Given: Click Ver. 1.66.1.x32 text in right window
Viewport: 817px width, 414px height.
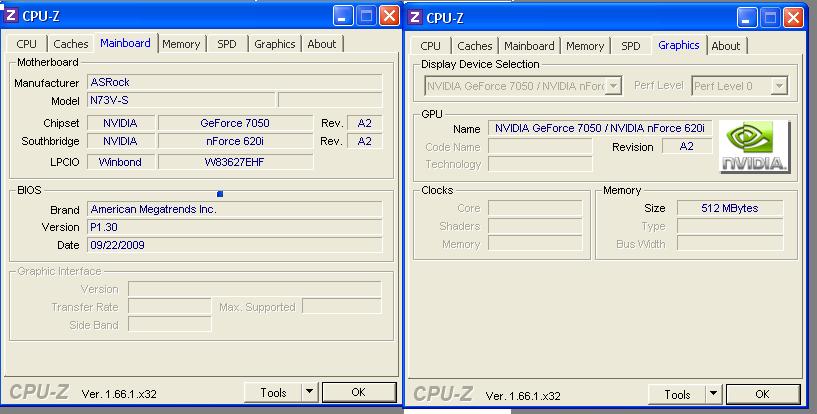Looking at the screenshot, I should 523,396.
